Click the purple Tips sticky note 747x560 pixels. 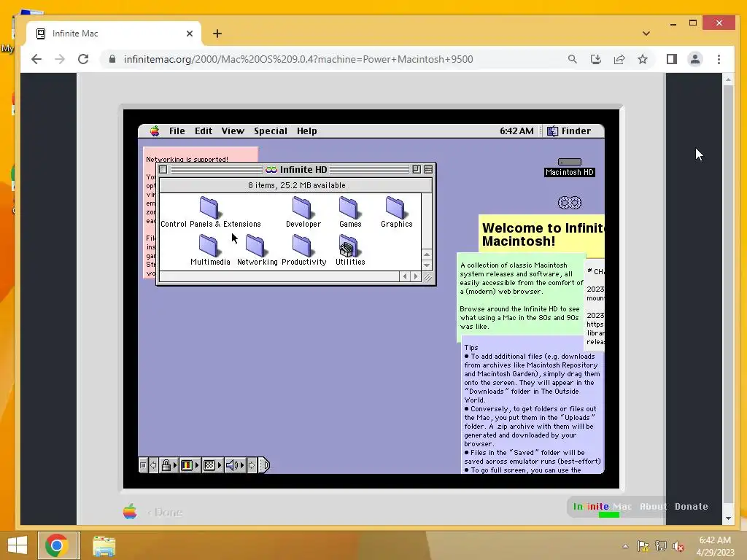[532, 407]
